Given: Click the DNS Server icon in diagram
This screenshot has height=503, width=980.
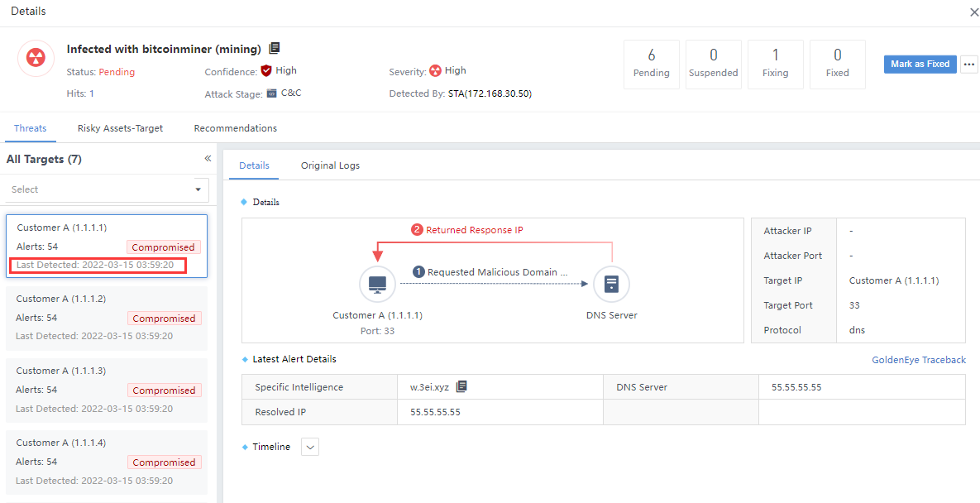Looking at the screenshot, I should pyautogui.click(x=611, y=285).
